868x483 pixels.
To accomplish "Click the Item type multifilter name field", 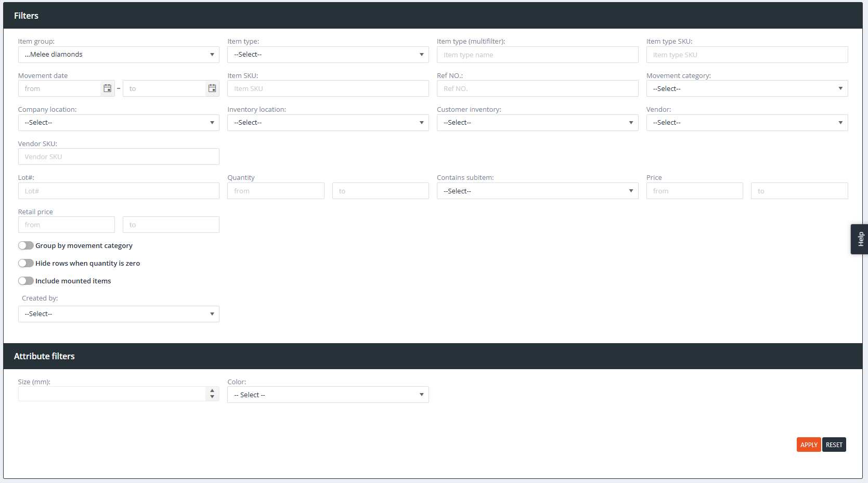I will [537, 55].
